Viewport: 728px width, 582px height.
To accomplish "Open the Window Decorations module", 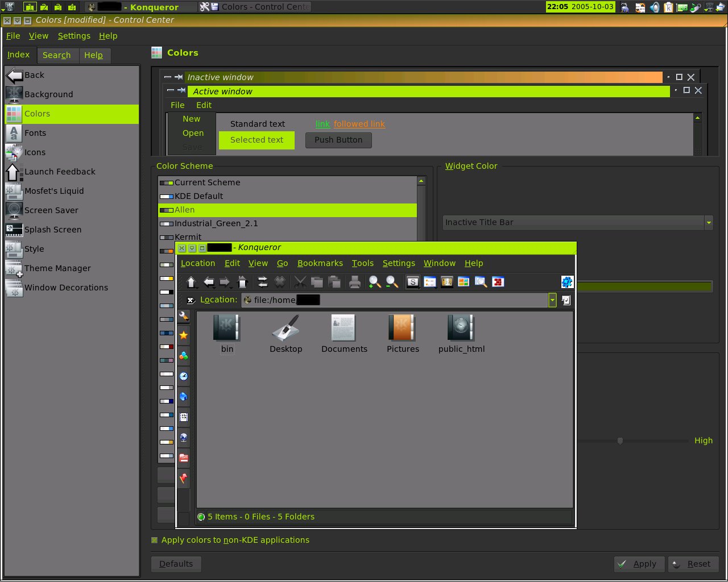I will (x=72, y=288).
